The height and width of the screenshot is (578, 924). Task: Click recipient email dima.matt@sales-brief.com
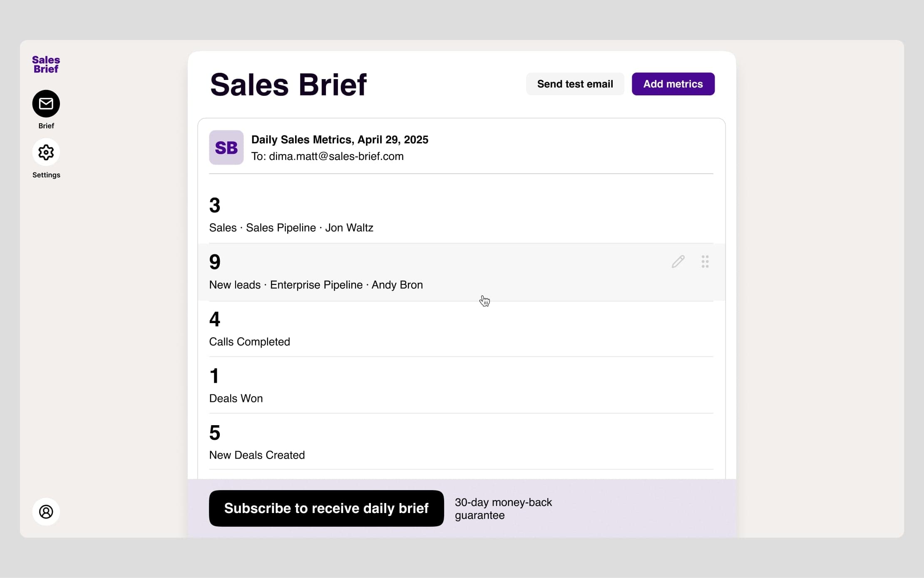[x=336, y=157]
